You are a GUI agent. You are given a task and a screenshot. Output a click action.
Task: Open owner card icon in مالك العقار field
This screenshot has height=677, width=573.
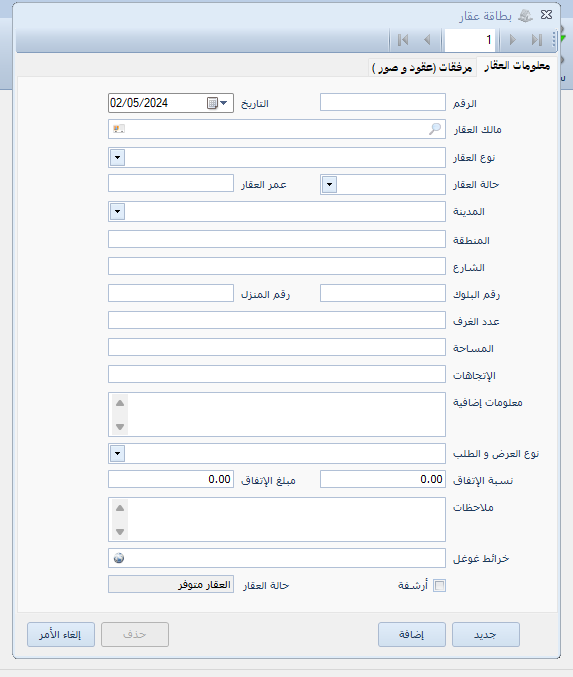(x=119, y=129)
